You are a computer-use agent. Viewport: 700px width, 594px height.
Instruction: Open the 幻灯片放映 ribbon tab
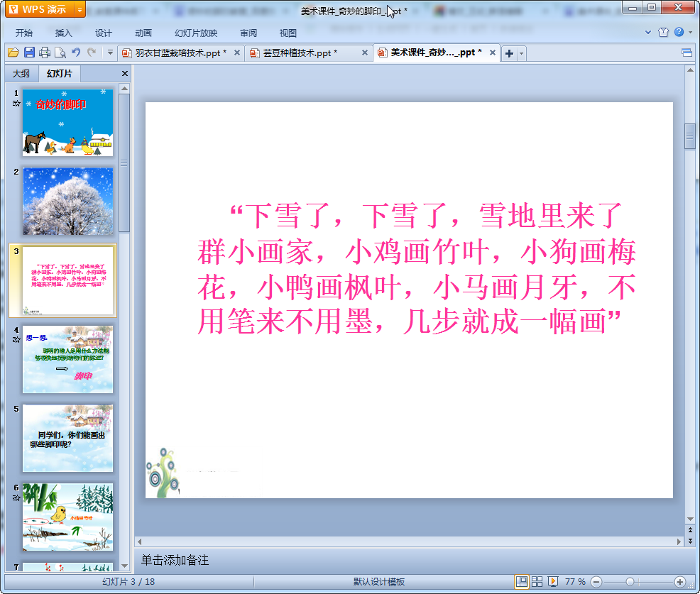coord(196,33)
